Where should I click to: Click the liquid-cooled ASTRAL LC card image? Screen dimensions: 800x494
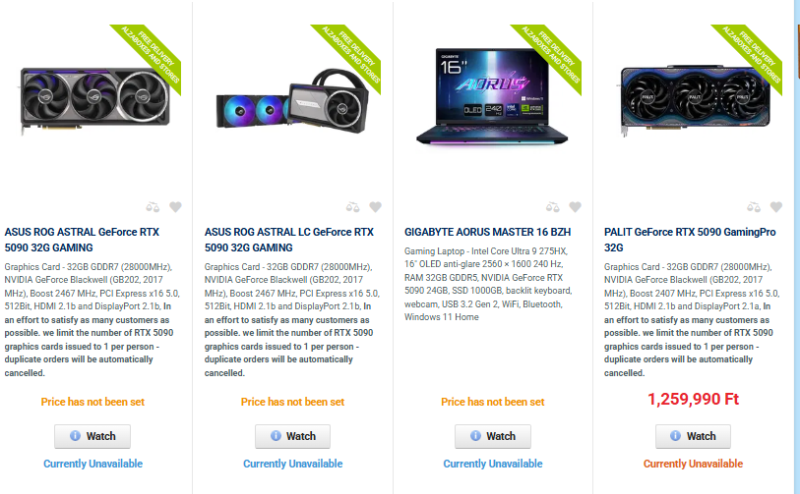(293, 100)
